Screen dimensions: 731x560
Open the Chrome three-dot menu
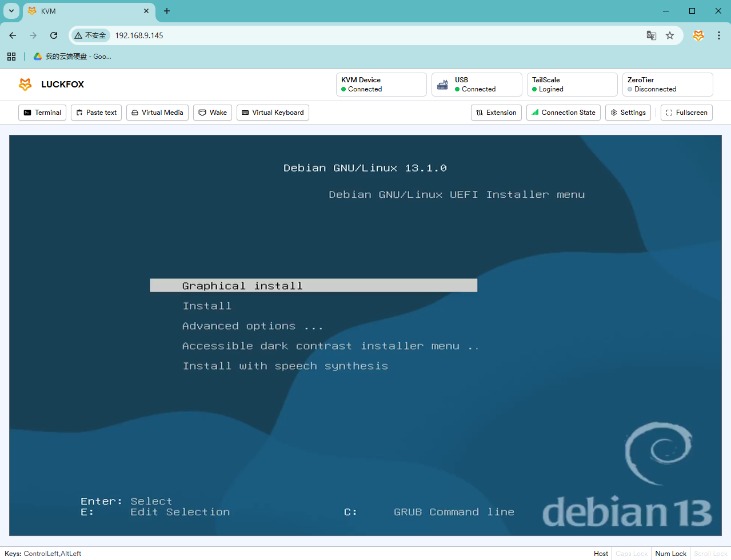coord(719,35)
